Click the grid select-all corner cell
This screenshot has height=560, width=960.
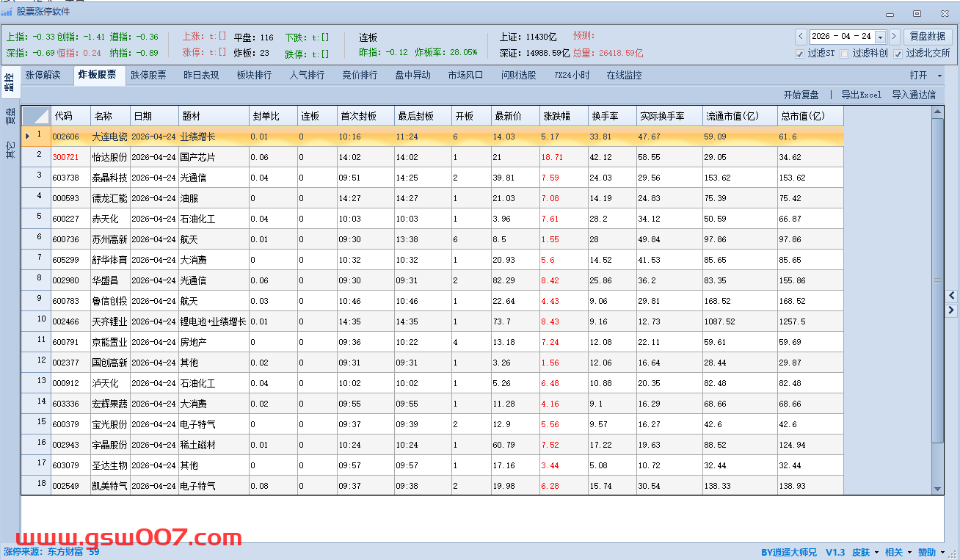[x=36, y=116]
